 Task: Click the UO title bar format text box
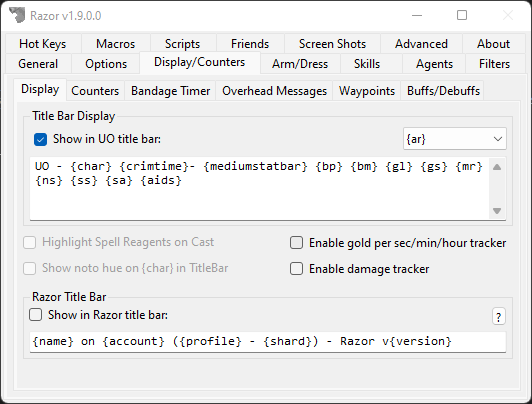(260, 188)
